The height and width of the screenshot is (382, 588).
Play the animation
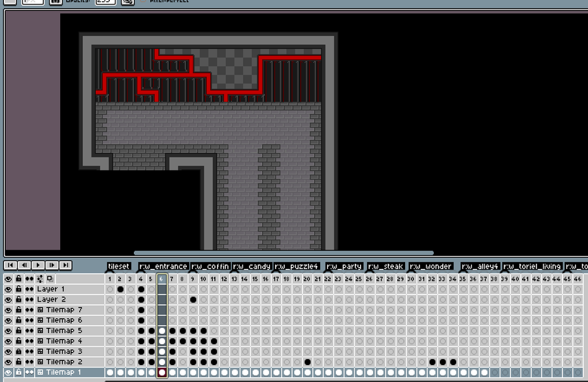[38, 265]
